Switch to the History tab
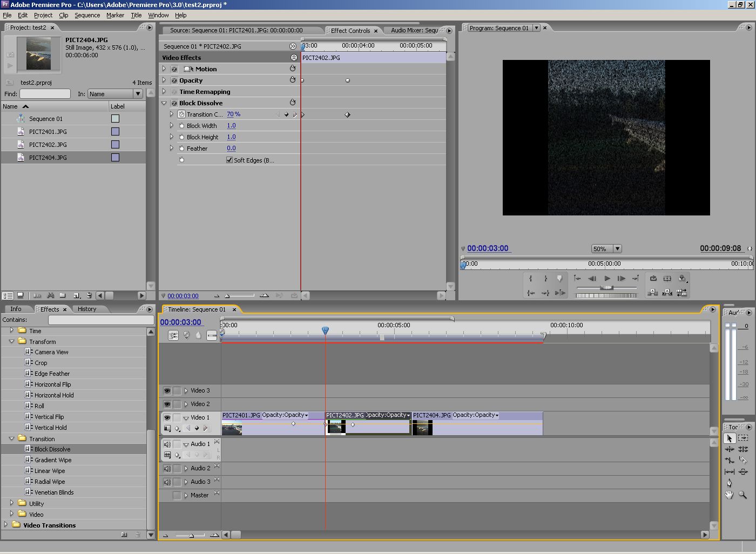 click(87, 309)
